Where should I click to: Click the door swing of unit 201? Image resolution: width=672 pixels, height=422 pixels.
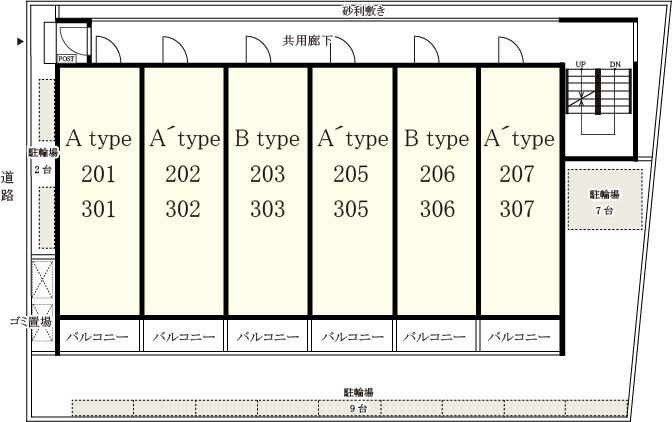click(x=108, y=49)
